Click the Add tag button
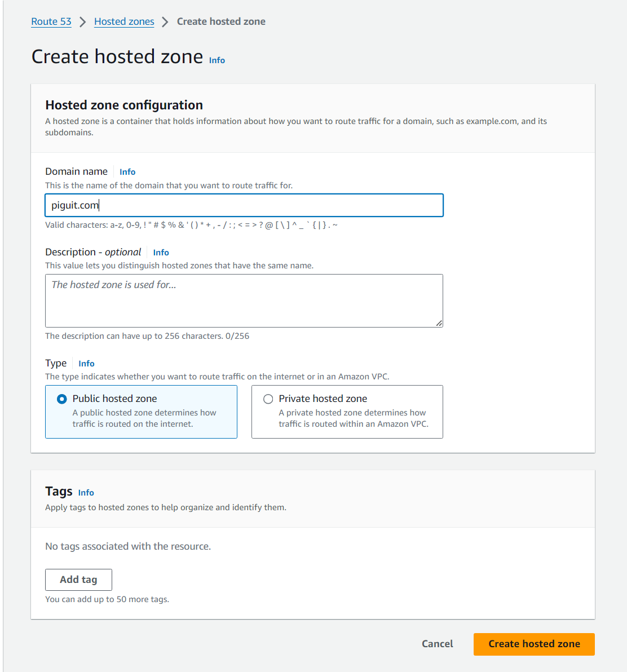This screenshot has height=672, width=627. coord(78,580)
